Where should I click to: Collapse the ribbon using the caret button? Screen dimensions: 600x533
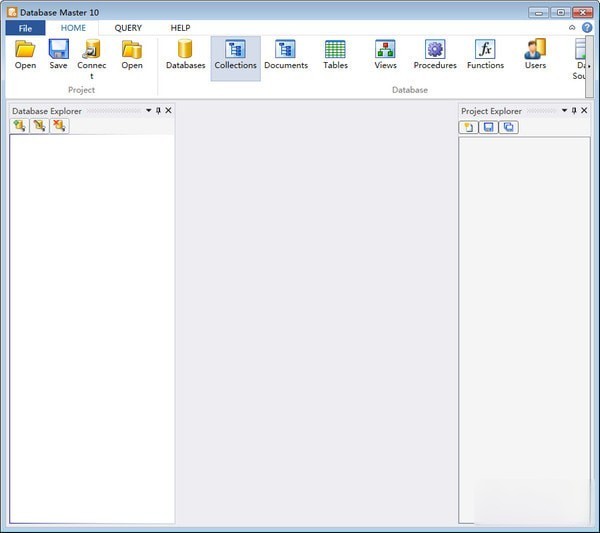point(572,28)
